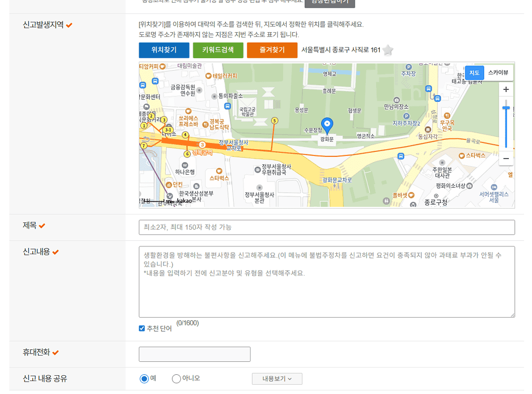Switch map to 스카이뷰 view
This screenshot has width=532, height=394.
click(498, 73)
